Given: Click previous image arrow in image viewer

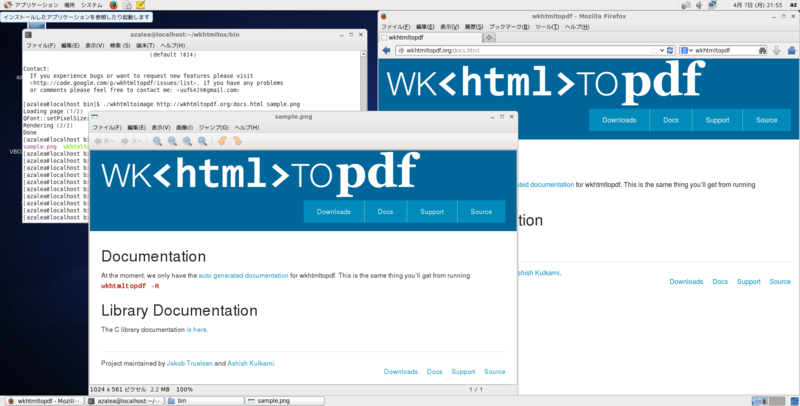Looking at the screenshot, I should point(105,141).
